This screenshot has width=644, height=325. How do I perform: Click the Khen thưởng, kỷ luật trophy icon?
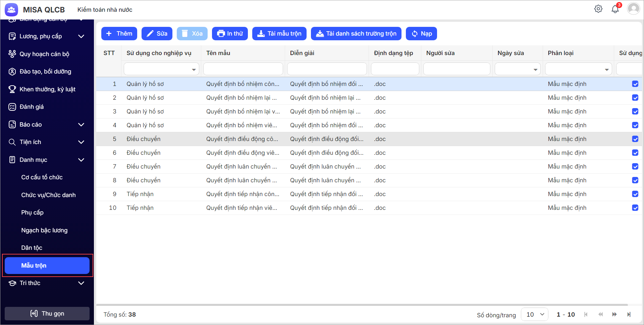click(x=12, y=89)
